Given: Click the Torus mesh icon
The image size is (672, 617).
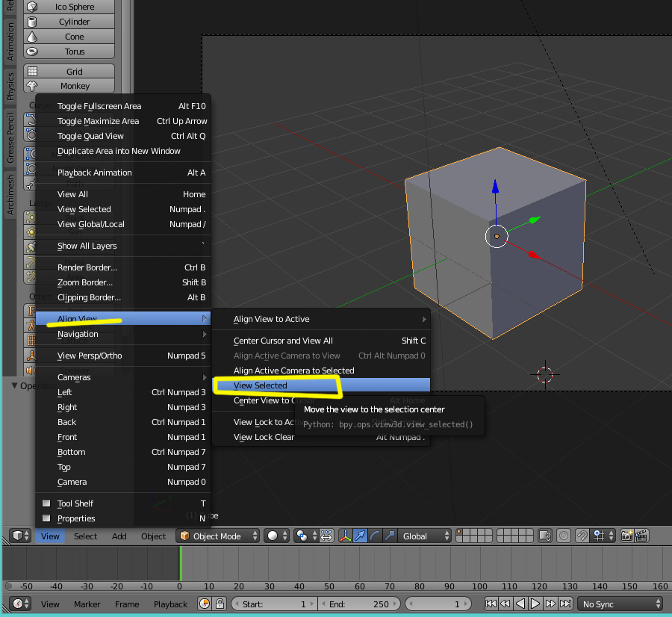Looking at the screenshot, I should [x=32, y=52].
